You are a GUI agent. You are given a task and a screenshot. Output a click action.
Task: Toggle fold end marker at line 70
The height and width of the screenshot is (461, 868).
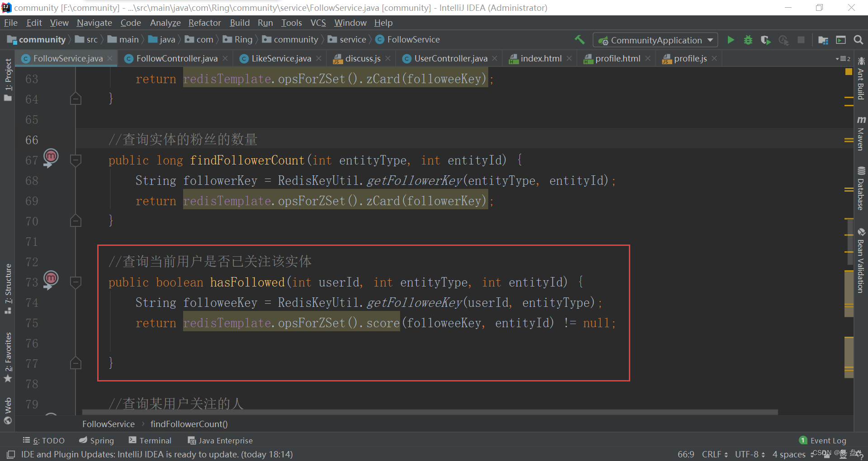point(75,221)
